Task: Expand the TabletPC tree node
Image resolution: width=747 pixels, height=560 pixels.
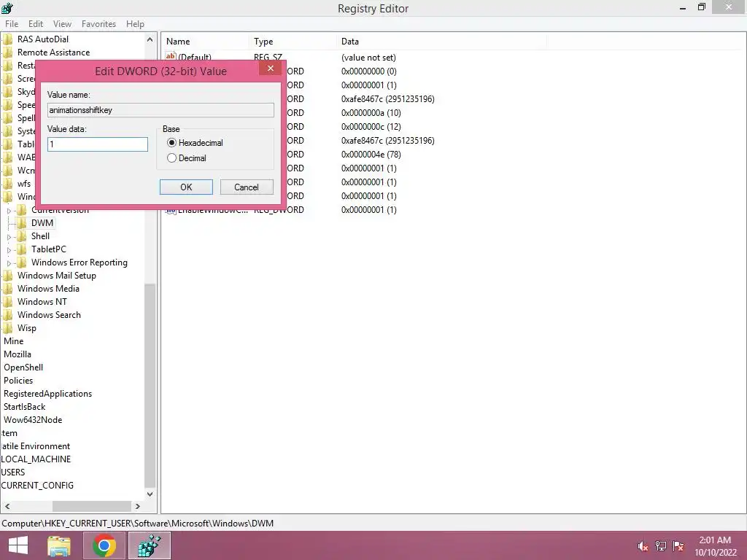Action: pos(9,249)
